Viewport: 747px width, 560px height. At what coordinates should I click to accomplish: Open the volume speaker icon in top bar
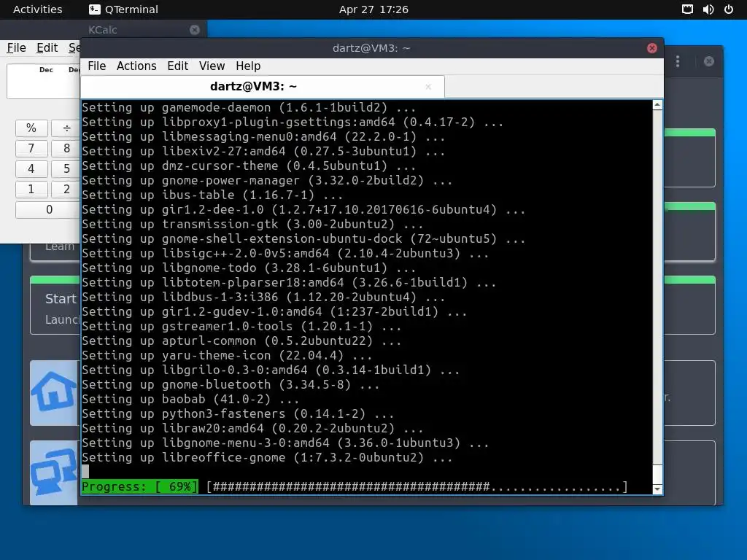coord(708,9)
